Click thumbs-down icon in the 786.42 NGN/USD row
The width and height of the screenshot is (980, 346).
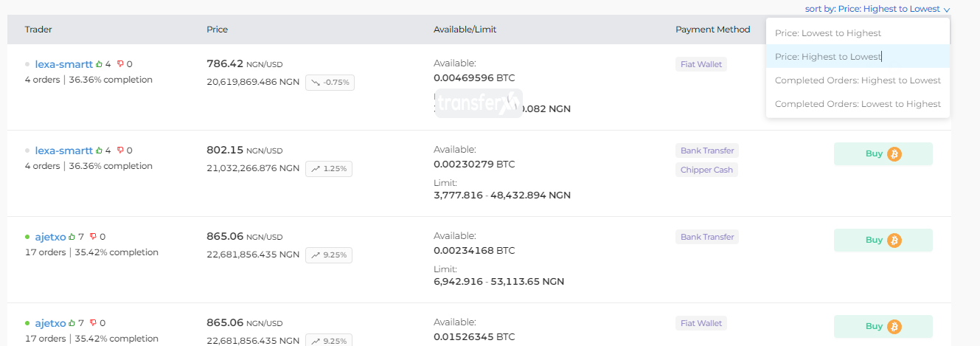click(120, 64)
